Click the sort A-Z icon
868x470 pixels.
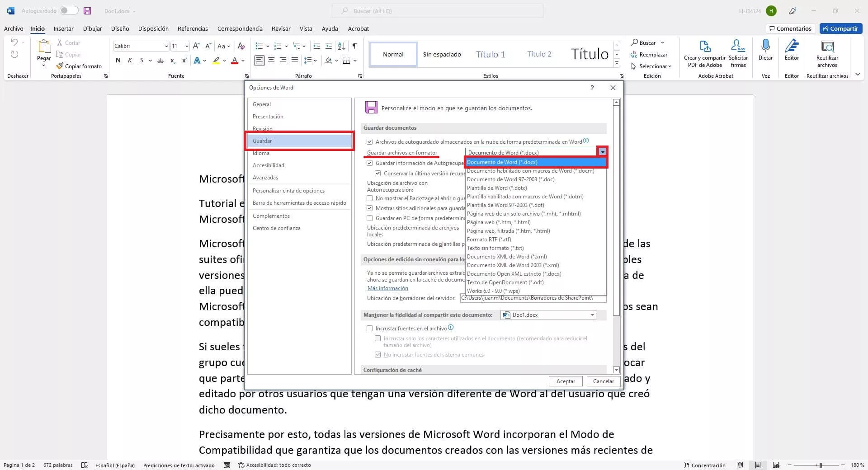coord(342,46)
